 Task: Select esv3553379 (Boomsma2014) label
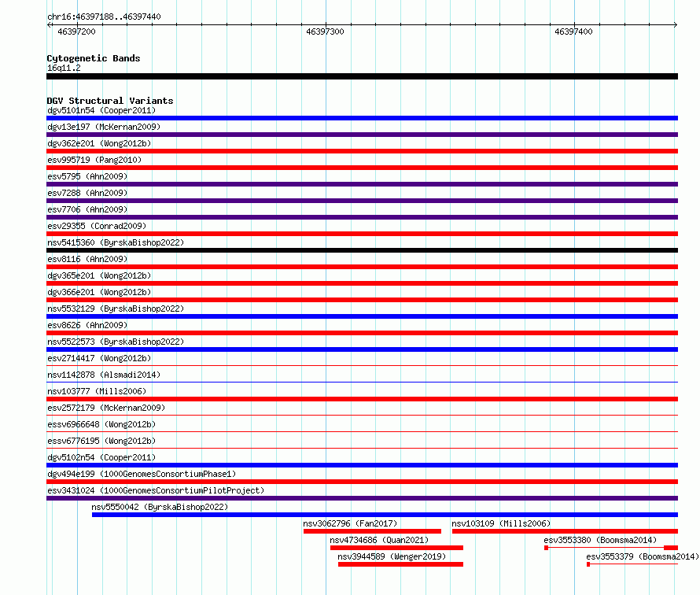coord(643,556)
